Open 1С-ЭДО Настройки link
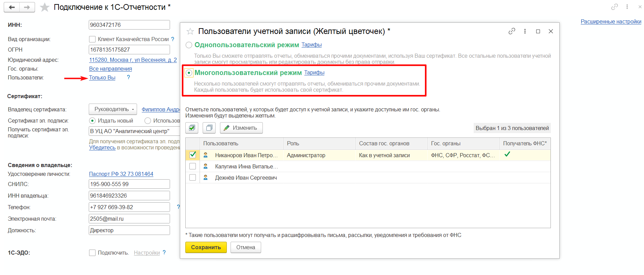The height and width of the screenshot is (275, 644). 147,253
